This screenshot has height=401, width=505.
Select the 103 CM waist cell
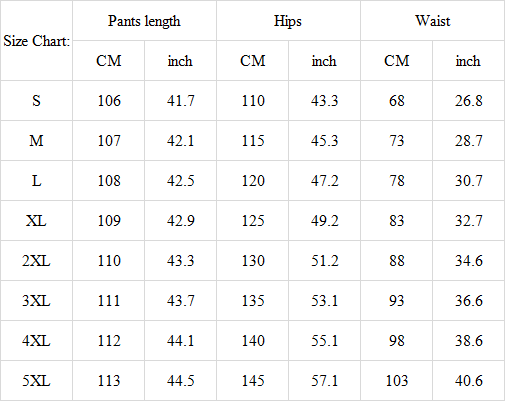pyautogui.click(x=396, y=380)
